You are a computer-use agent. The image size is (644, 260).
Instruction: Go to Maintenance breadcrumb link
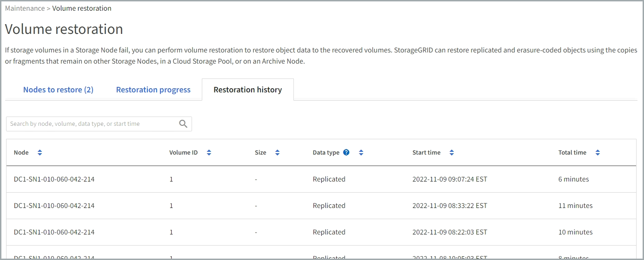[25, 8]
